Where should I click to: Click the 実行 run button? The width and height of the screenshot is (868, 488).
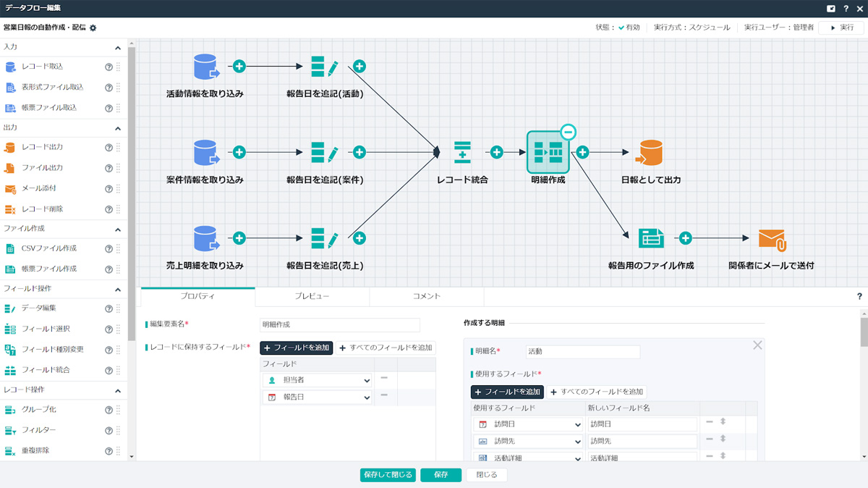point(841,28)
